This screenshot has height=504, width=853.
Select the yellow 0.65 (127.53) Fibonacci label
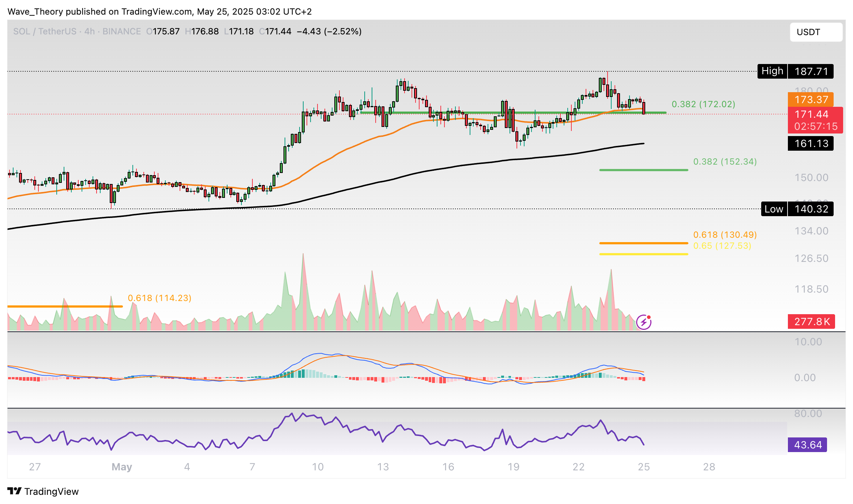(722, 246)
